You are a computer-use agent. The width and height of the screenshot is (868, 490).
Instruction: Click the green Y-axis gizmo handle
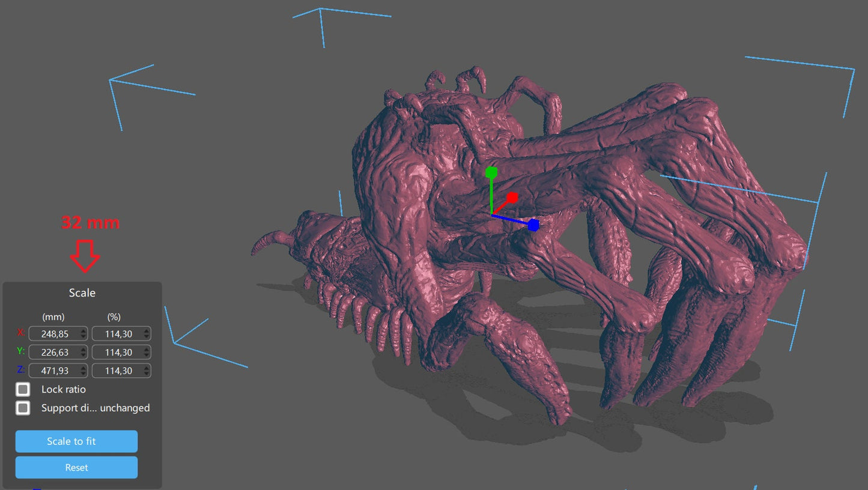pyautogui.click(x=491, y=173)
